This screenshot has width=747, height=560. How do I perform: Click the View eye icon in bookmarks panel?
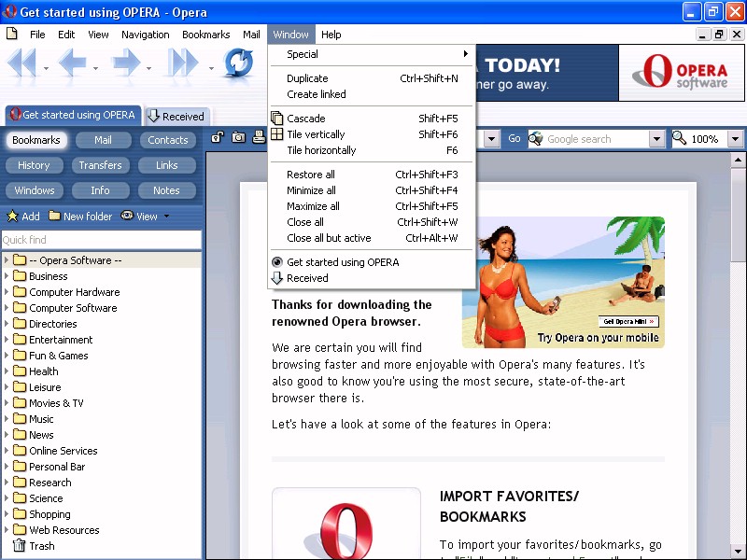(127, 216)
